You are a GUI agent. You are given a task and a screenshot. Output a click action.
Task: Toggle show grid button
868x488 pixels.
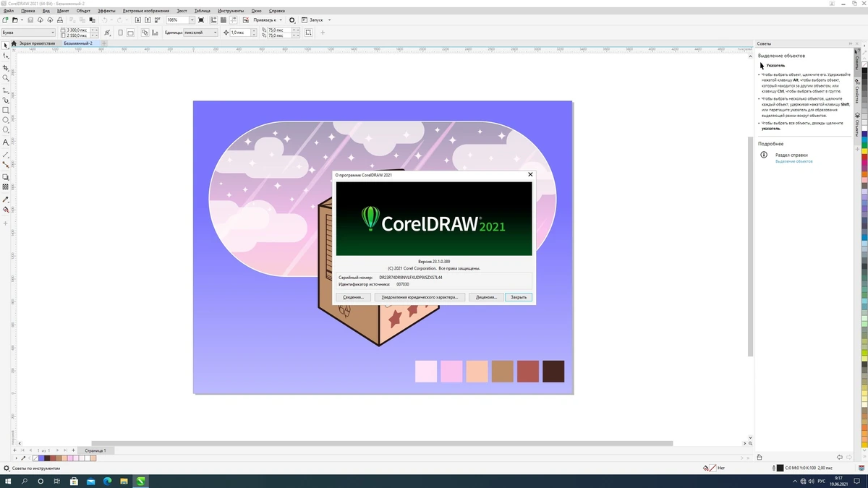coord(223,20)
